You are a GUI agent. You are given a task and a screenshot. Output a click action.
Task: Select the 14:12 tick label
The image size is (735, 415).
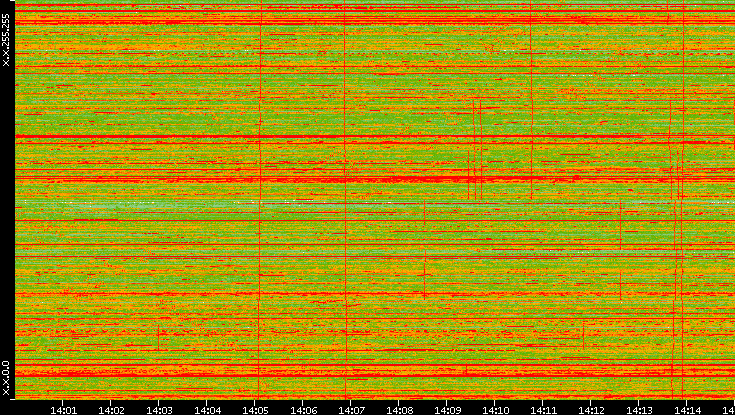[x=591, y=410]
